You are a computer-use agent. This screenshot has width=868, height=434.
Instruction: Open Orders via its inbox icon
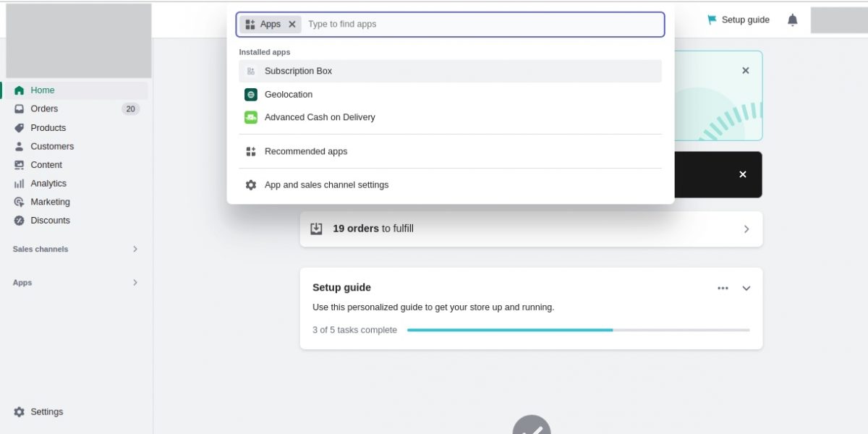click(20, 109)
